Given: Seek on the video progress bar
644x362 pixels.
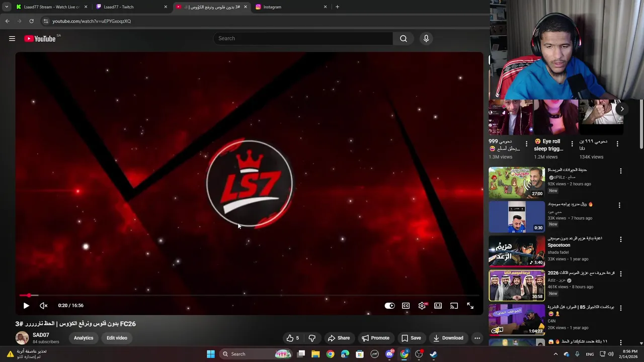Looking at the screenshot, I should pos(249,295).
